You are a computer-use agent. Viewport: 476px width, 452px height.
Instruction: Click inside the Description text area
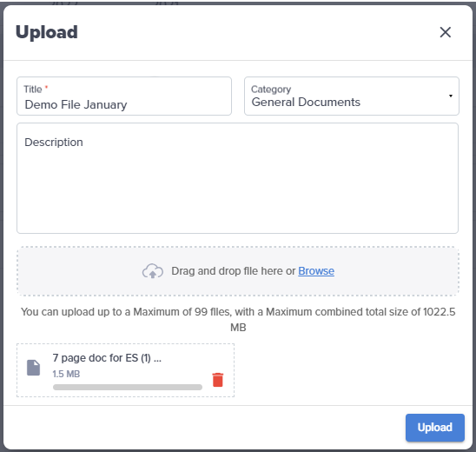click(x=237, y=178)
